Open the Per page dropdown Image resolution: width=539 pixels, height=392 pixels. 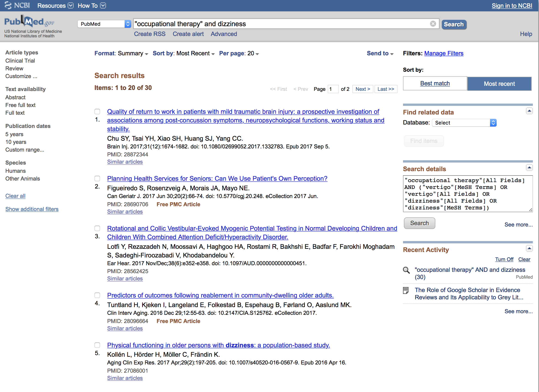[239, 53]
